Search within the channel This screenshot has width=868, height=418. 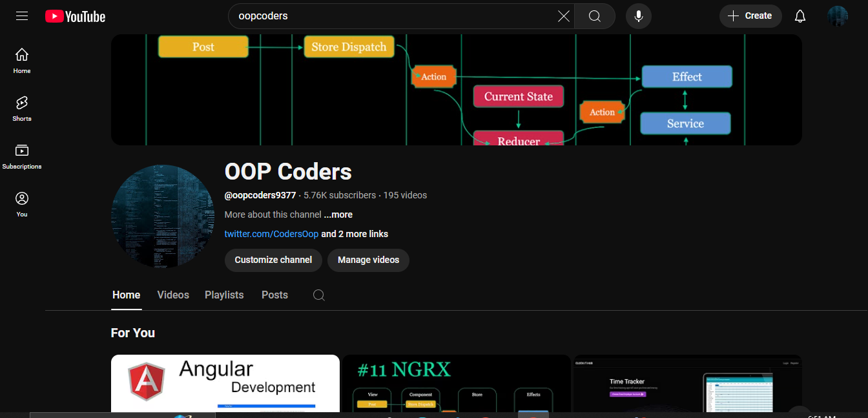(318, 295)
